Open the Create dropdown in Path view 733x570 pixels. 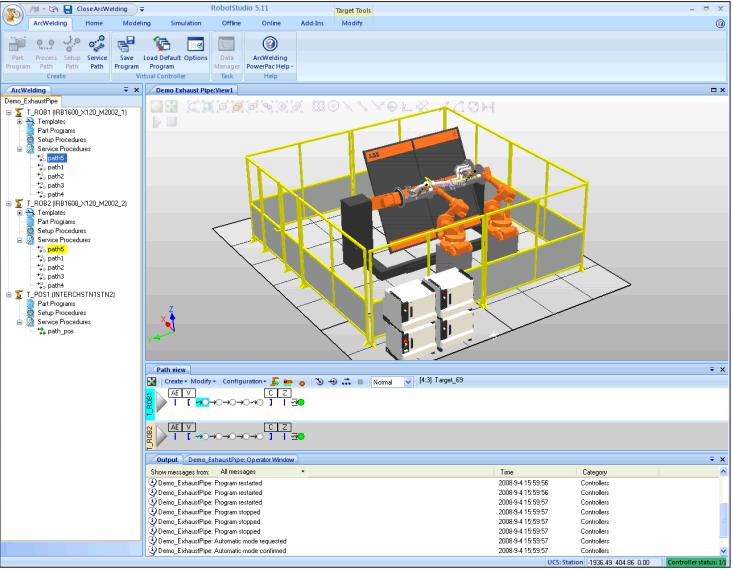coord(176,382)
